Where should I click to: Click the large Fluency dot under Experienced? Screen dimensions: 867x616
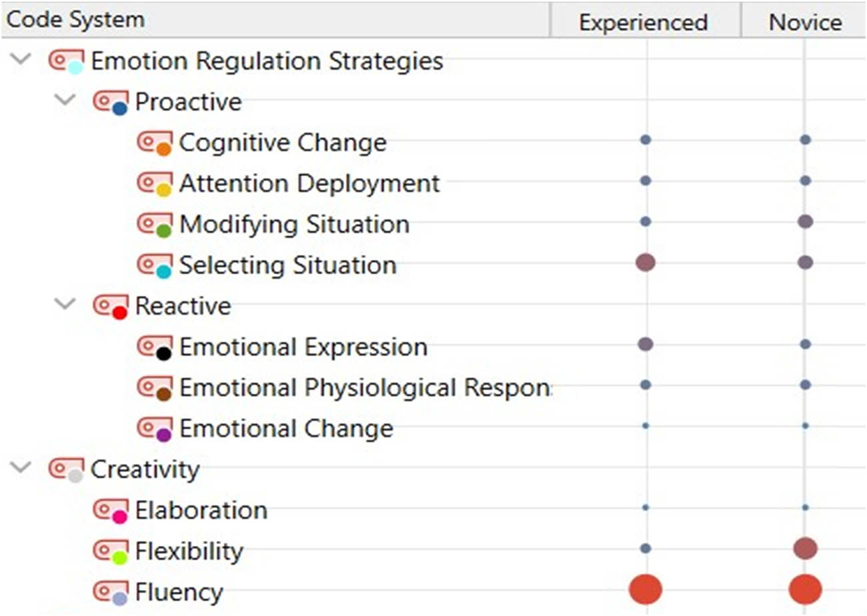(645, 589)
